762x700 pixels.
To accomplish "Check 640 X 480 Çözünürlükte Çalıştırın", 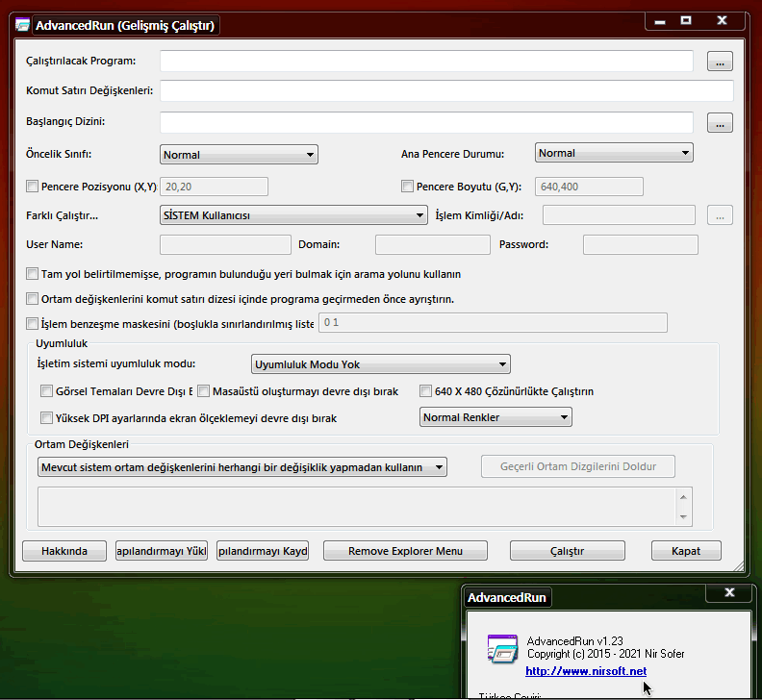I will (425, 391).
